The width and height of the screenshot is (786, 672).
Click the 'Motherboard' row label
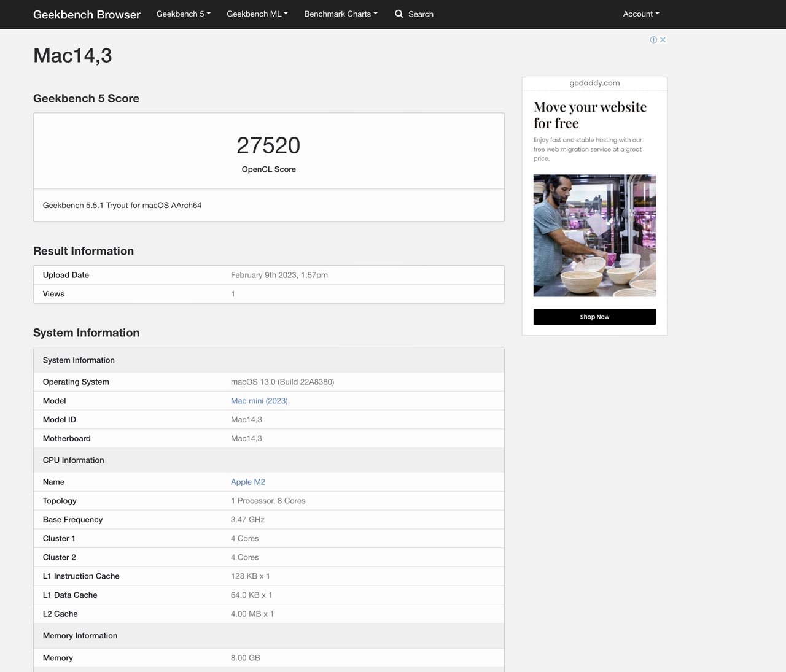coord(67,439)
